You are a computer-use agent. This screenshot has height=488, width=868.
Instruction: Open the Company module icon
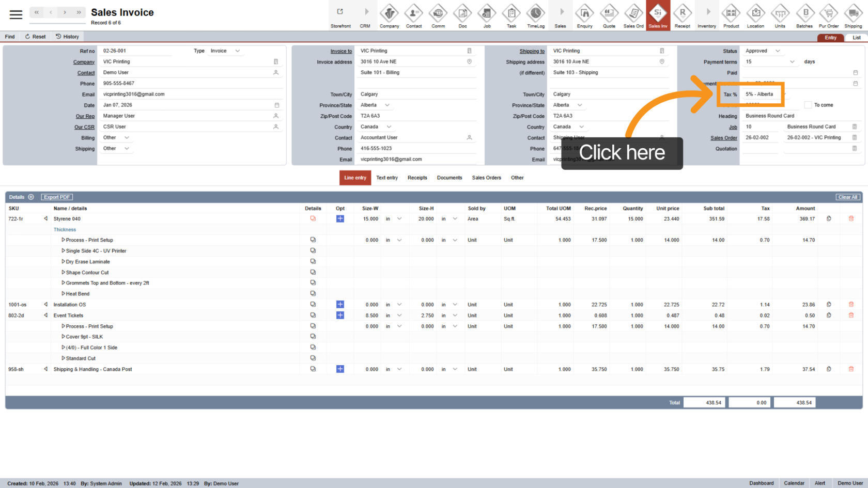(x=389, y=15)
